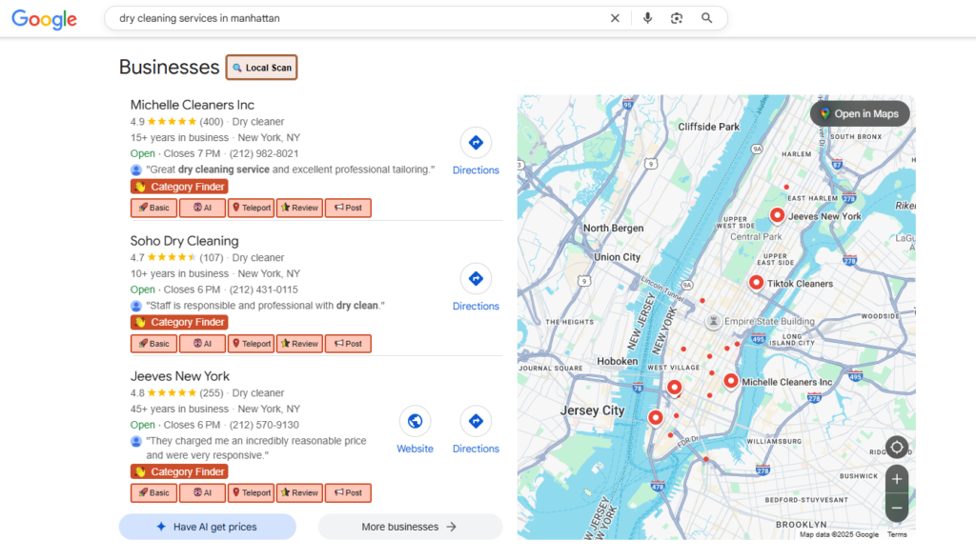Click the magnifier search button
Viewport: 976px width, 560px height.
click(x=706, y=18)
